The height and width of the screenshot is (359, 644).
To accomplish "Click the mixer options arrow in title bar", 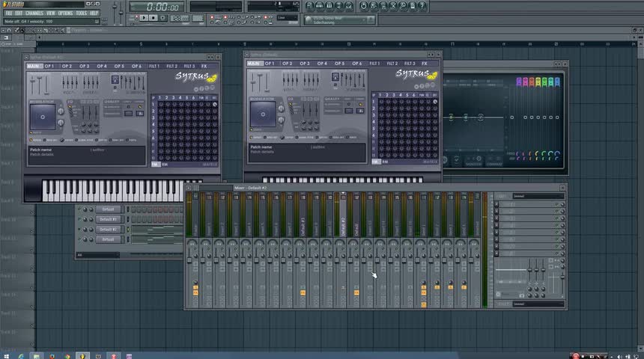I will [x=189, y=188].
